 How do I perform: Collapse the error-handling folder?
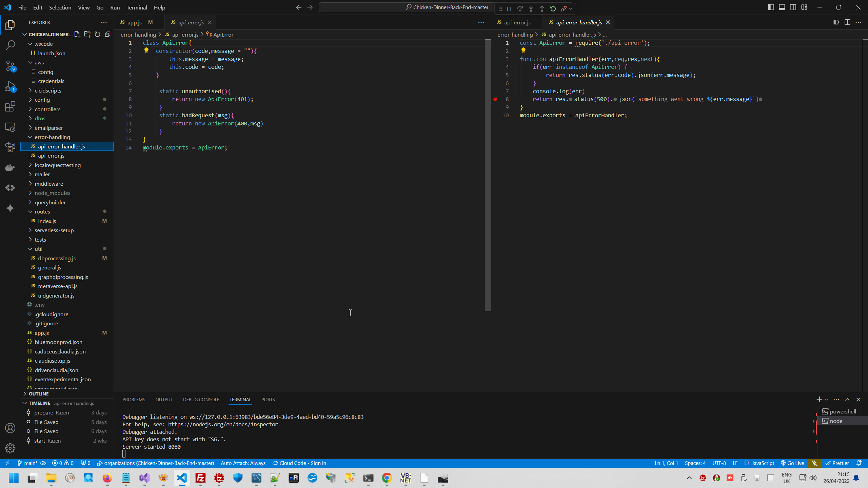tap(52, 137)
